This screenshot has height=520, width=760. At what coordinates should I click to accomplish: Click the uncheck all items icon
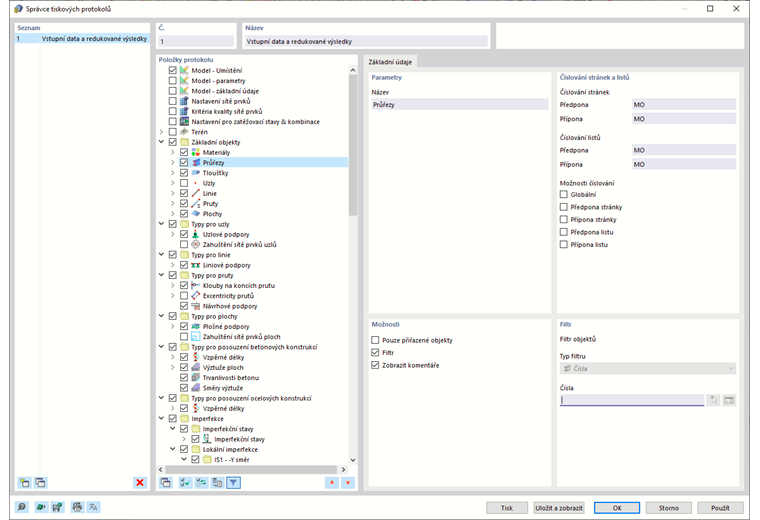coord(201,482)
